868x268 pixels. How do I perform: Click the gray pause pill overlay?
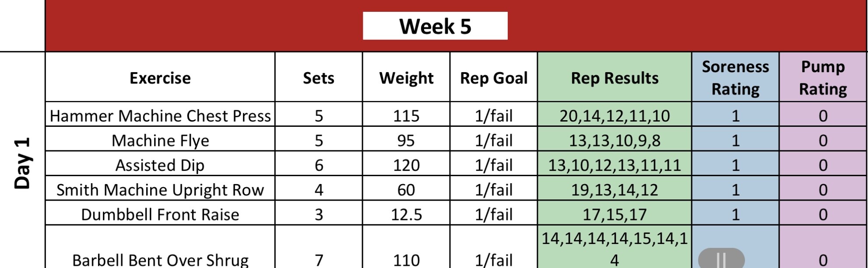coord(721,259)
